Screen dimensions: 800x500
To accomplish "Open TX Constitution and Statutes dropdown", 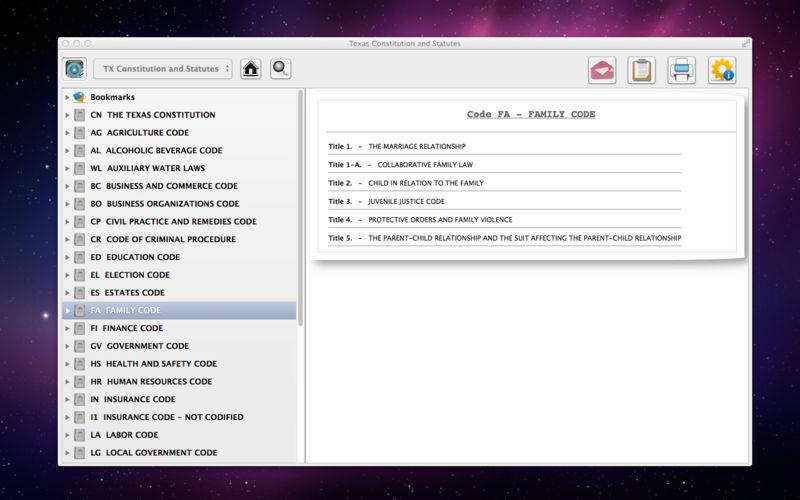I will pos(163,69).
